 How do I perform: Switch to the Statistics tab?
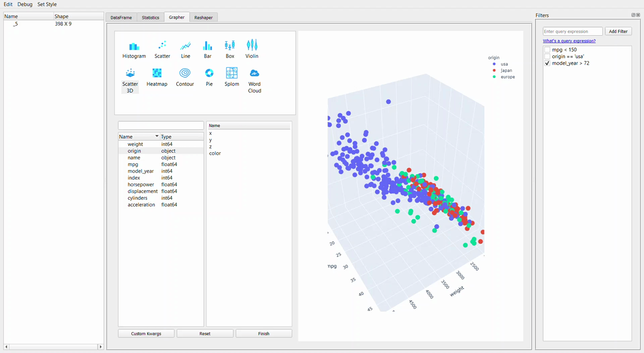151,17
